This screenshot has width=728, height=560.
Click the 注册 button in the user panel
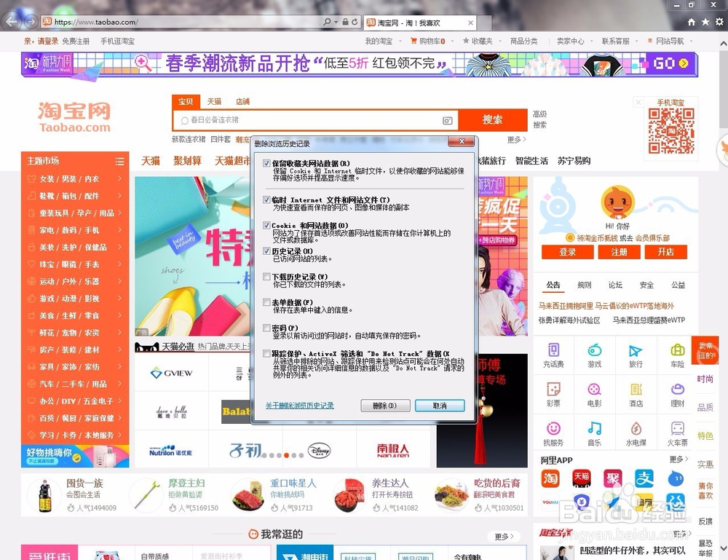[619, 252]
